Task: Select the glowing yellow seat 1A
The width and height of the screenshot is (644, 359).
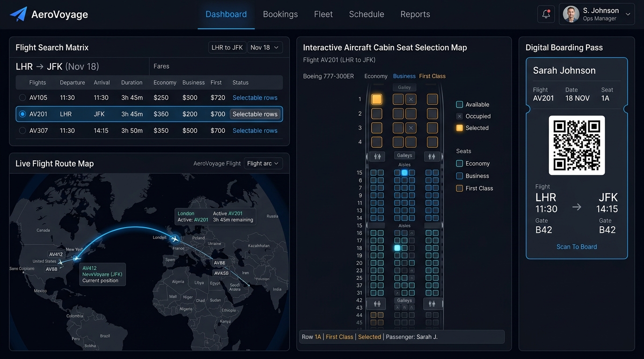Action: (377, 99)
